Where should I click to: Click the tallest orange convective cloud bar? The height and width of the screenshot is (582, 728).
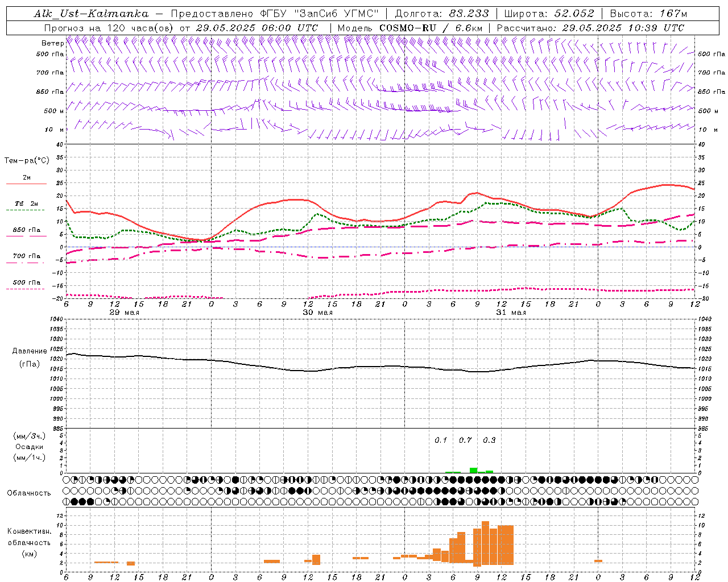tap(485, 543)
